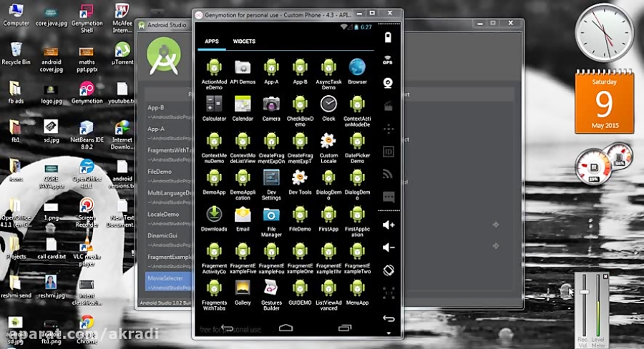Tap Android home navigation button
The height and width of the screenshot is (349, 644).
point(286,328)
